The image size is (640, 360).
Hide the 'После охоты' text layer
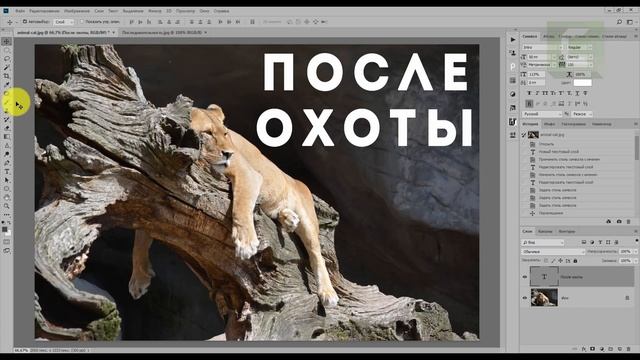click(x=525, y=277)
